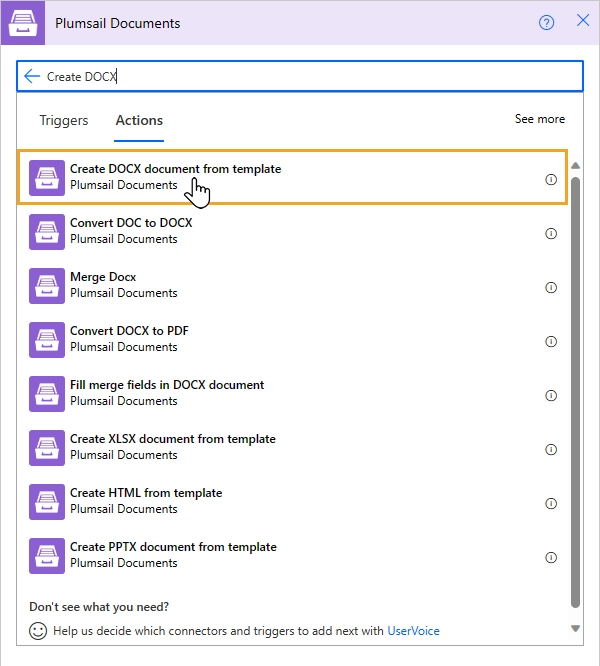This screenshot has width=600, height=666.
Task: Show info for Convert DOCX to PDF
Action: click(551, 341)
